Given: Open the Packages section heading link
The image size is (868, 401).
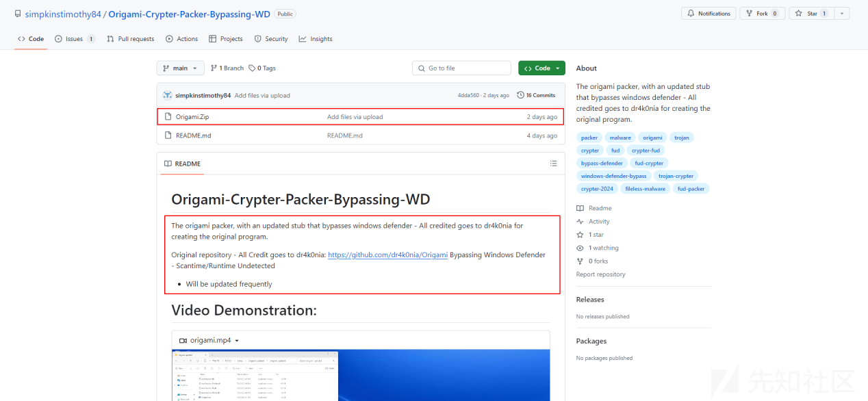Looking at the screenshot, I should pos(591,341).
